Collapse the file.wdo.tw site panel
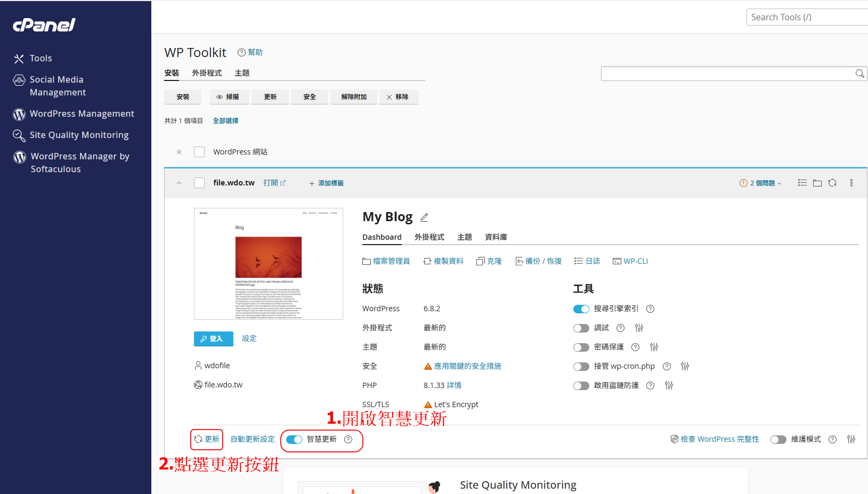868x494 pixels. [179, 183]
